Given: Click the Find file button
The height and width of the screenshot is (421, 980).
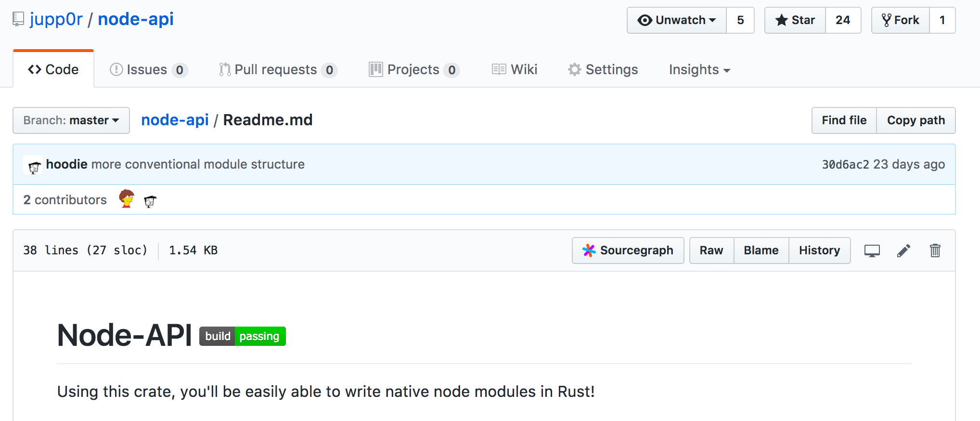Looking at the screenshot, I should click(844, 120).
